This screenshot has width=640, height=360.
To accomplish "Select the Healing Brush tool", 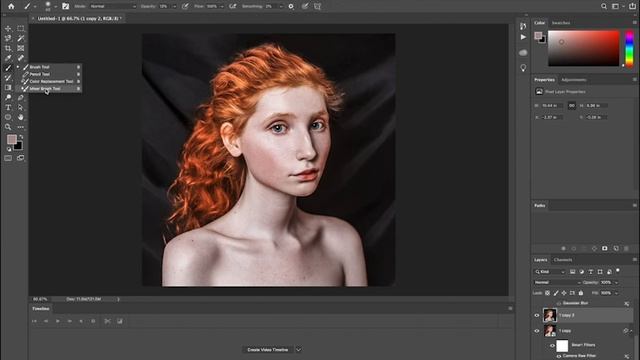I will tap(21, 58).
